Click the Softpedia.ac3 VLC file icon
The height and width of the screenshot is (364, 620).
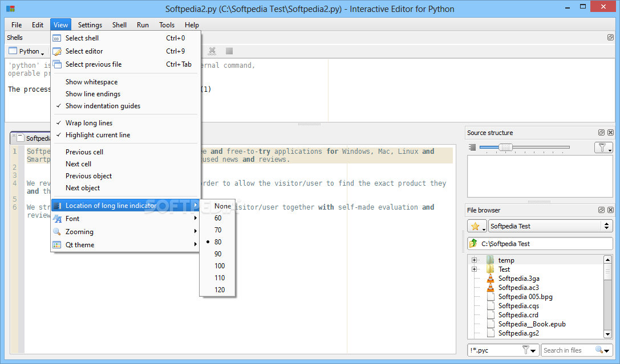coord(491,288)
